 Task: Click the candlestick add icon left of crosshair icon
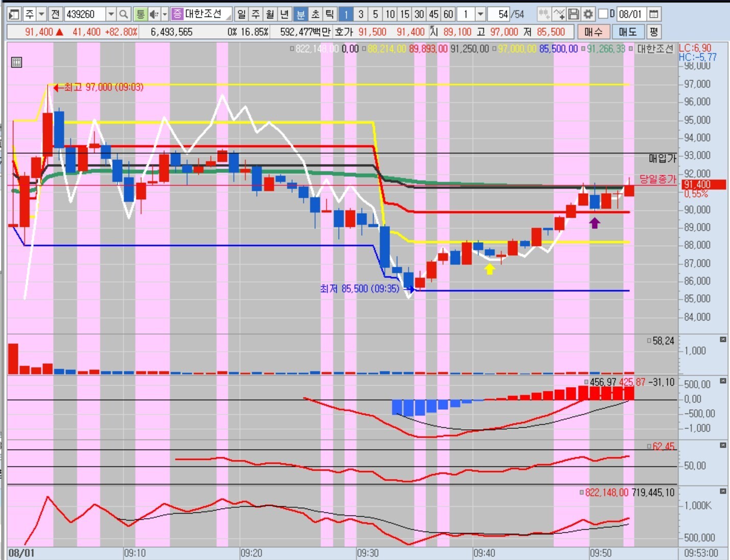pos(544,14)
